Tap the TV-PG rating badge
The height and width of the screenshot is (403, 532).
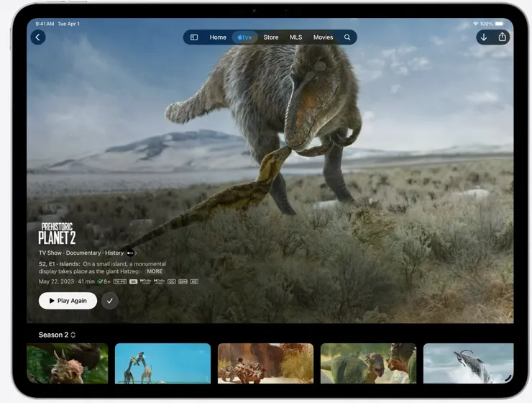[120, 282]
